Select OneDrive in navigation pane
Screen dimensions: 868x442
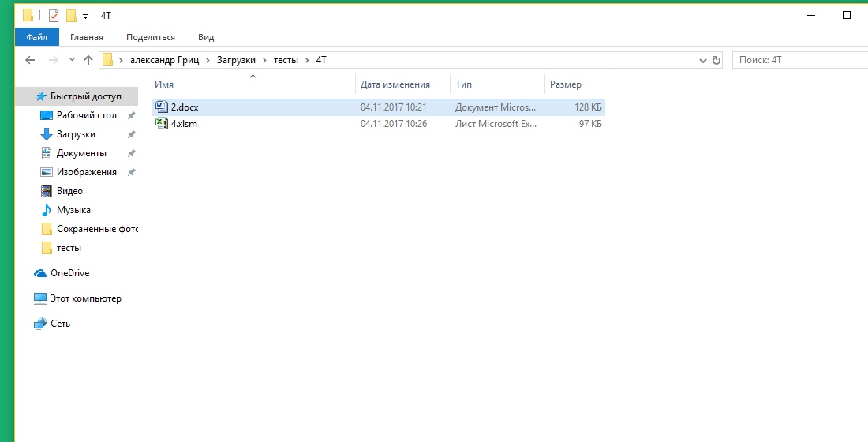(x=69, y=272)
